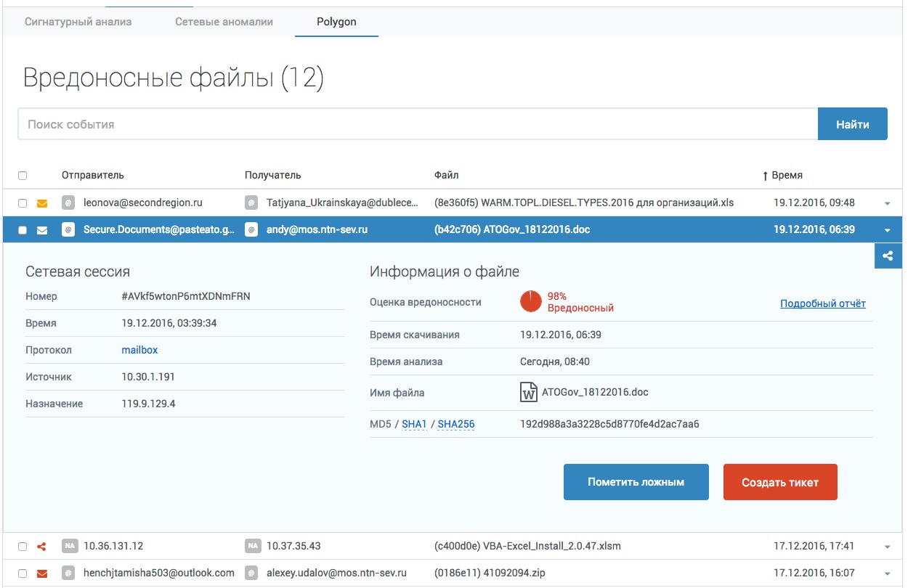
Task: Click the mailbox protocol link
Action: coord(139,350)
